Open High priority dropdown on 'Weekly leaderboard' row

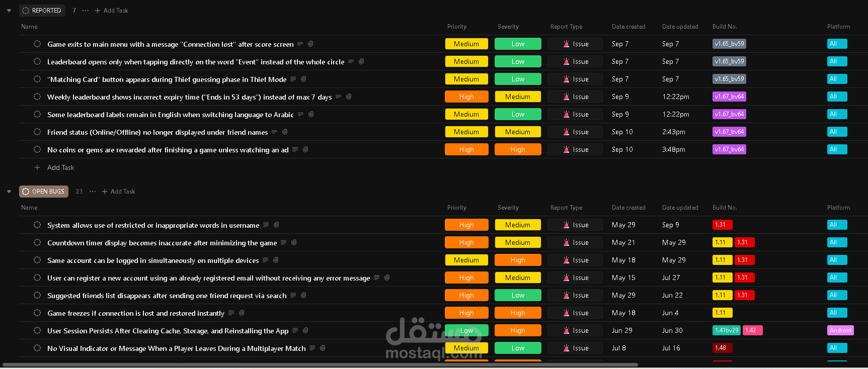coord(466,97)
